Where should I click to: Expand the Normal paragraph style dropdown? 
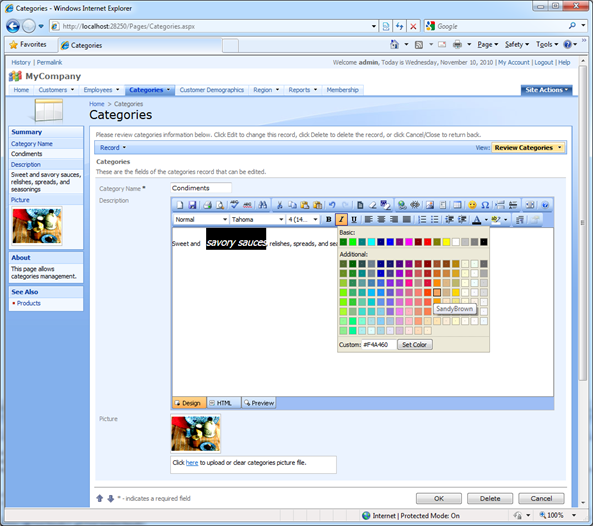coord(201,219)
